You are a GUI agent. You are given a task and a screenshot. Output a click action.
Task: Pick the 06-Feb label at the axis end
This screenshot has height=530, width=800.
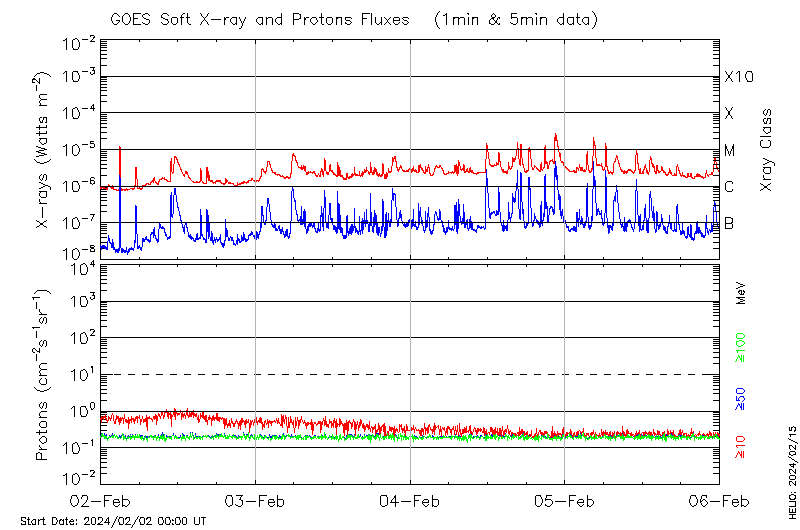point(718,500)
